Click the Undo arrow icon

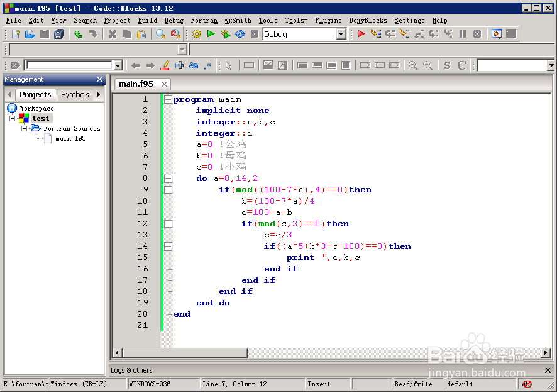[x=78, y=34]
